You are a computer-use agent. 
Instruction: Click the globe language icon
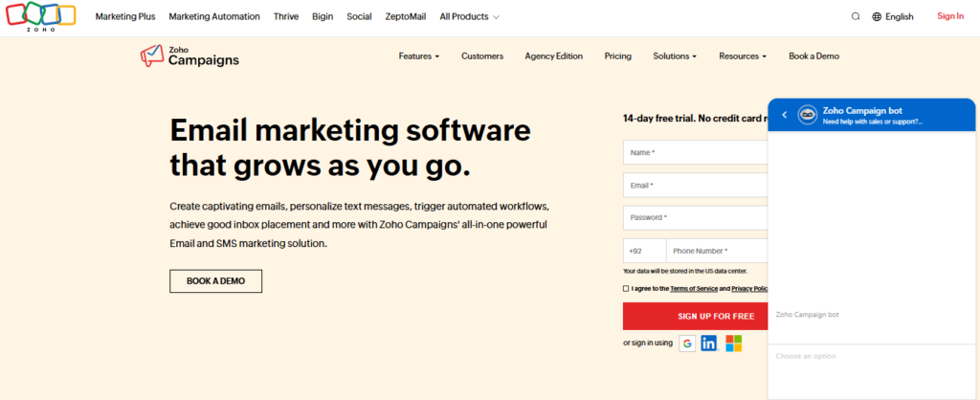coord(877,17)
